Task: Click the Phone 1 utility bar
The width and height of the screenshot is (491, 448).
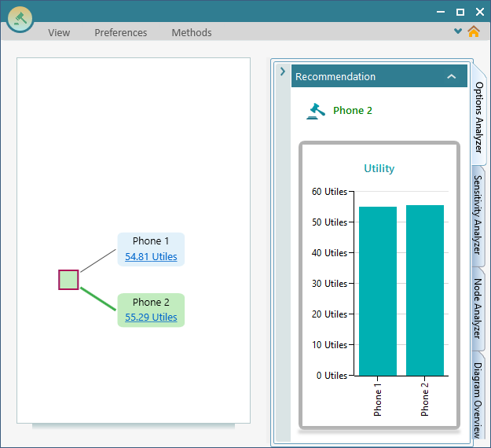Action: click(x=378, y=291)
